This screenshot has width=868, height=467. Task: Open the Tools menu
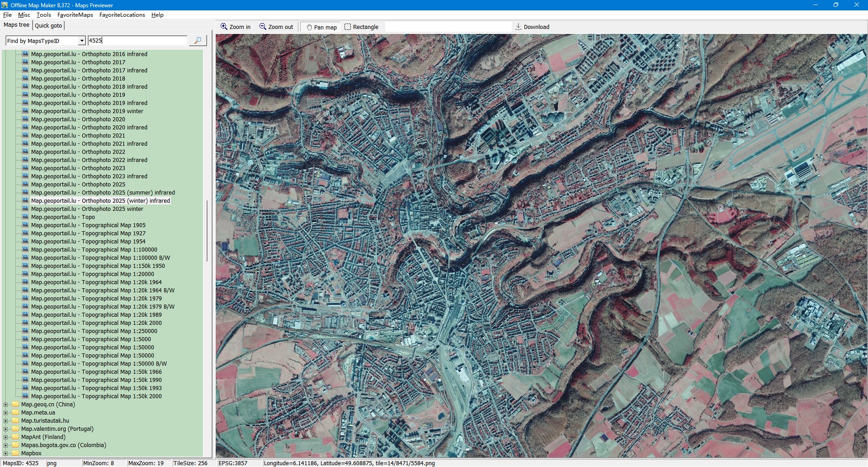coord(44,15)
